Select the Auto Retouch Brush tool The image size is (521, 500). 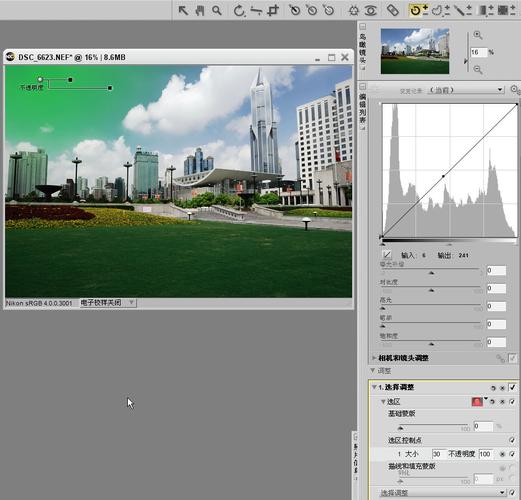[x=393, y=11]
